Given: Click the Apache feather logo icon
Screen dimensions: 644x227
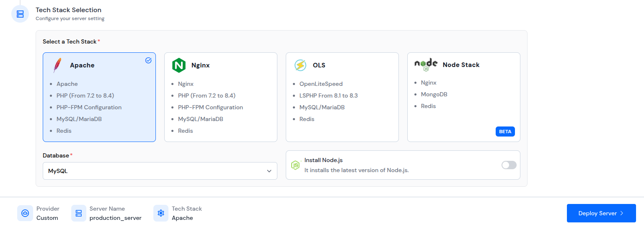Looking at the screenshot, I should click(57, 65).
